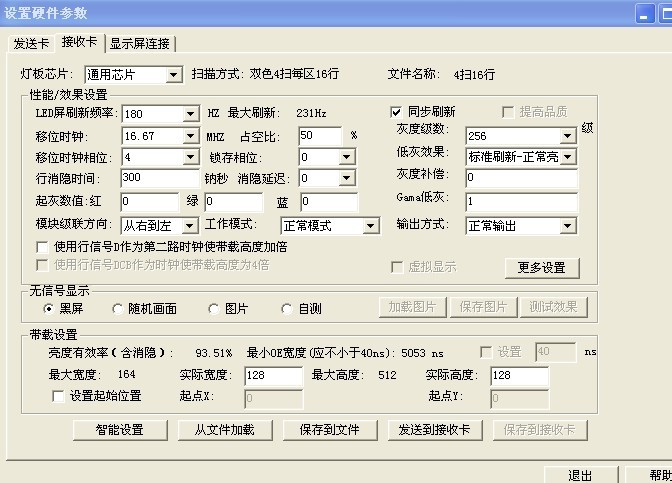This screenshot has height=483, width=672.
Task: Click the 更多设置 button
Action: point(541,267)
